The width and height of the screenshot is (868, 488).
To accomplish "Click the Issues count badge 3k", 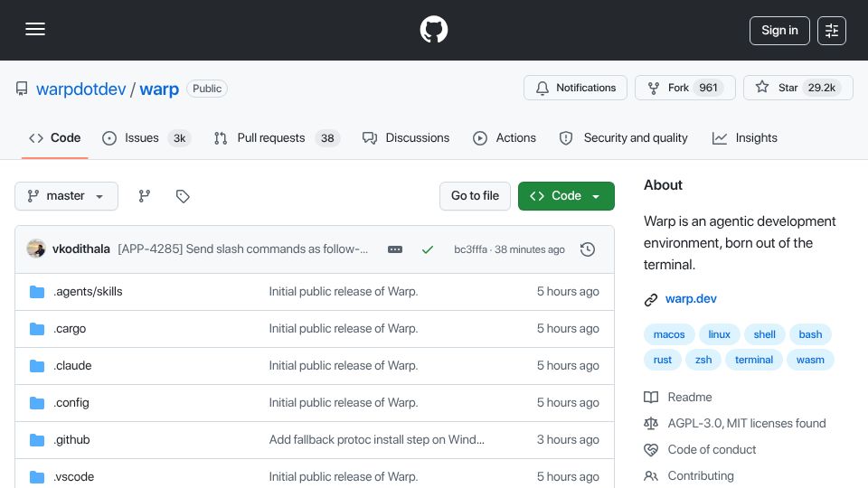I will (179, 137).
